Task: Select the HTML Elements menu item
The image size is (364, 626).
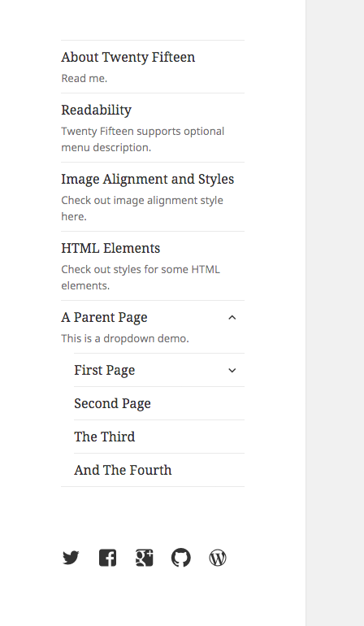Action: 110,248
